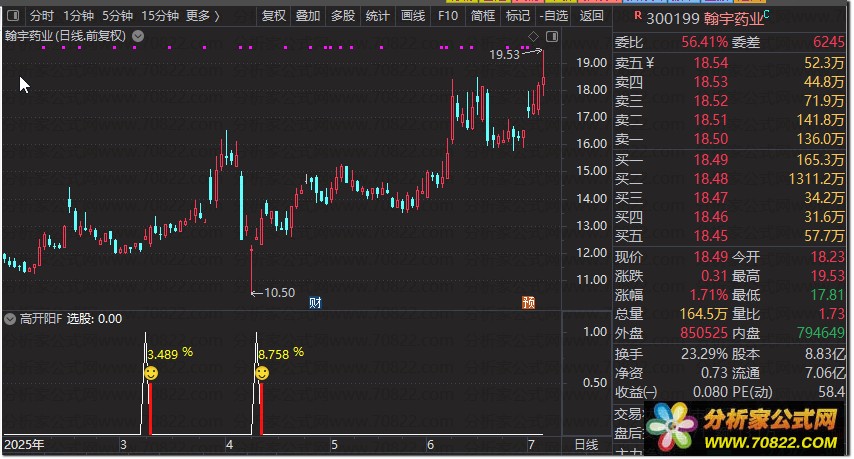Click the ¥ icon beside 卖五
Viewport: 854px width, 459px height.
[x=649, y=63]
